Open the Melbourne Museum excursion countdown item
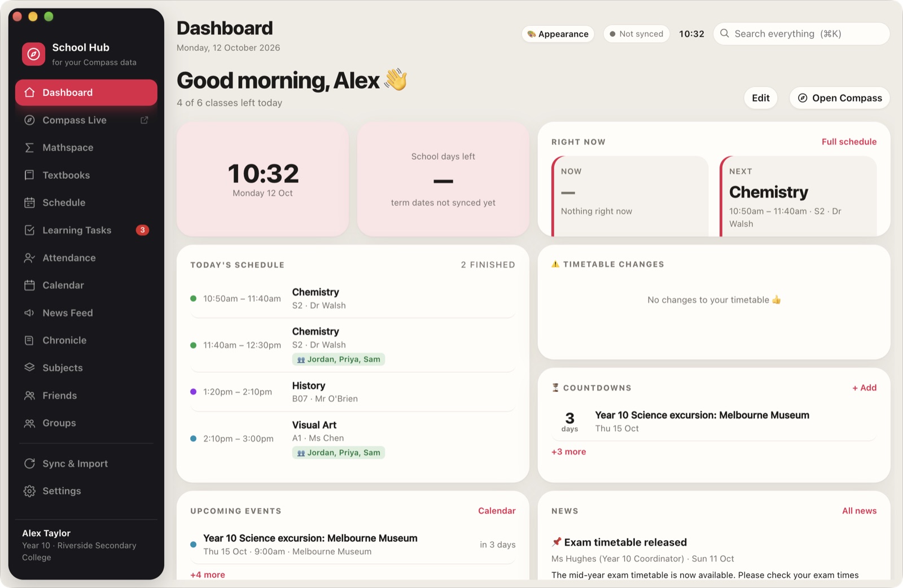 pyautogui.click(x=714, y=422)
